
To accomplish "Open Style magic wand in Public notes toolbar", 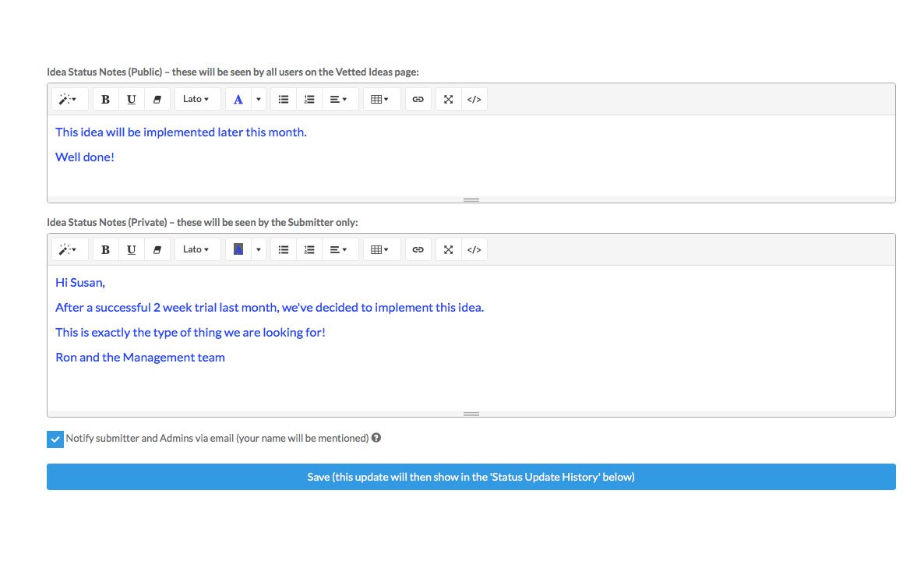I will (69, 99).
